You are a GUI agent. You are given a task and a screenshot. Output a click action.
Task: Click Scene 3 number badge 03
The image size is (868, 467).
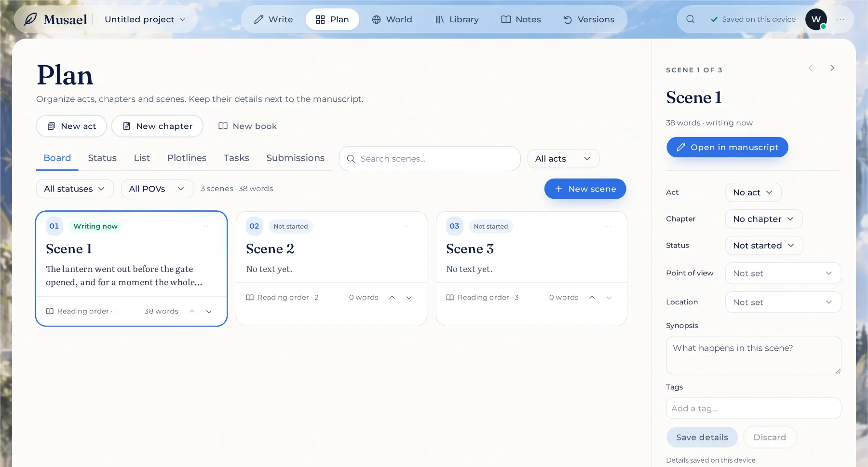click(x=454, y=226)
